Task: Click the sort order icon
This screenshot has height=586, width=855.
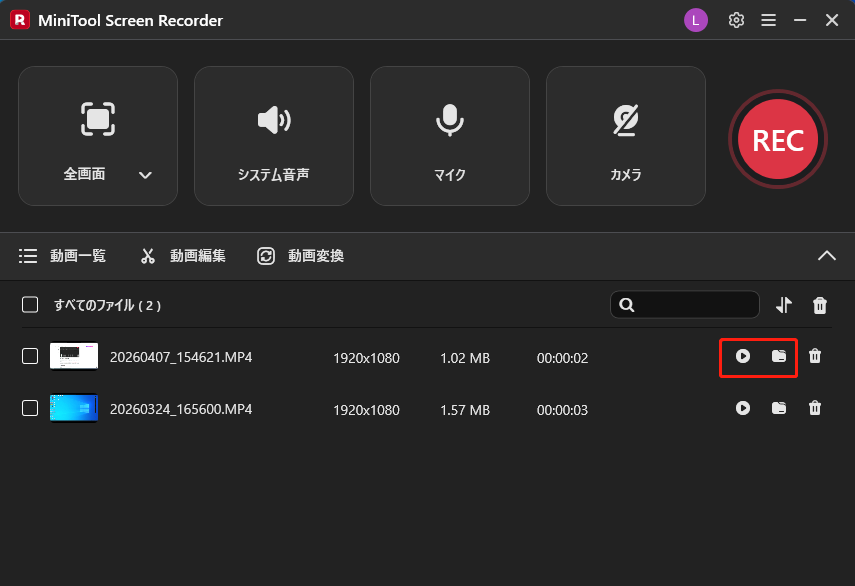Action: (x=784, y=304)
